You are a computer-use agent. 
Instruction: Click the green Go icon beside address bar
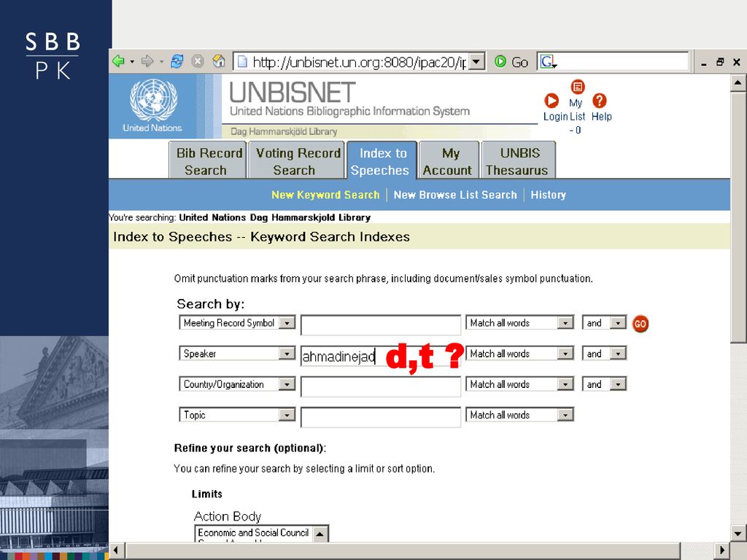tap(500, 61)
